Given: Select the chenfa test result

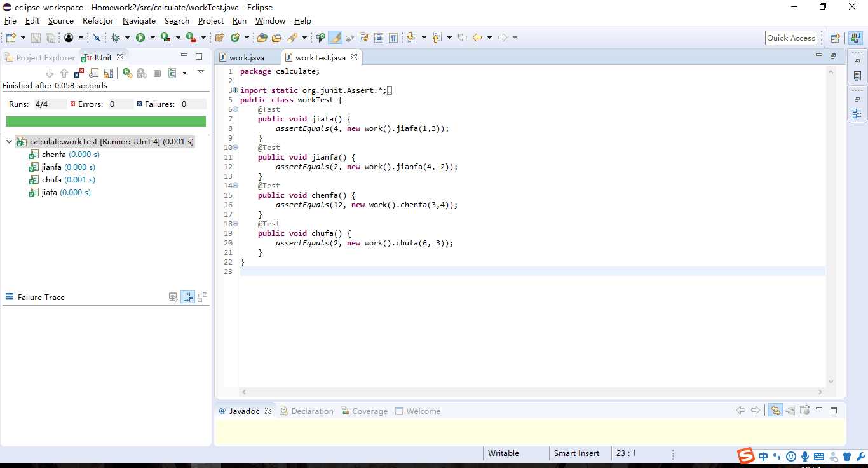Looking at the screenshot, I should pos(65,155).
